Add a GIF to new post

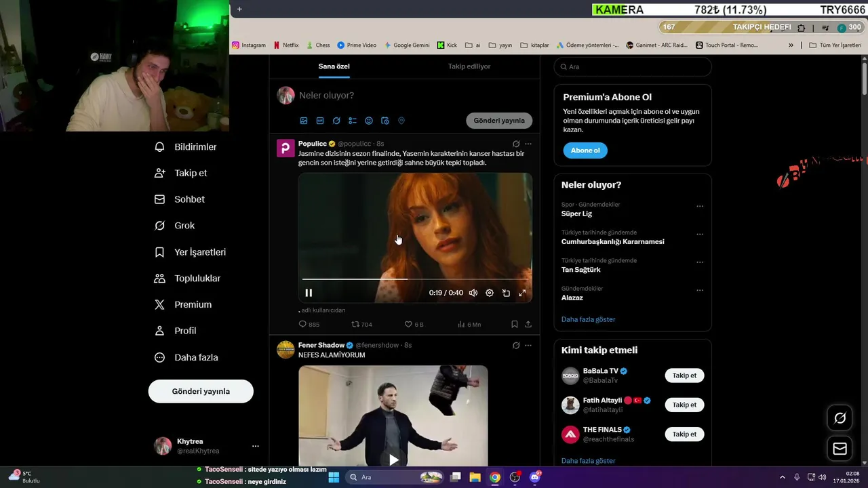click(x=320, y=121)
